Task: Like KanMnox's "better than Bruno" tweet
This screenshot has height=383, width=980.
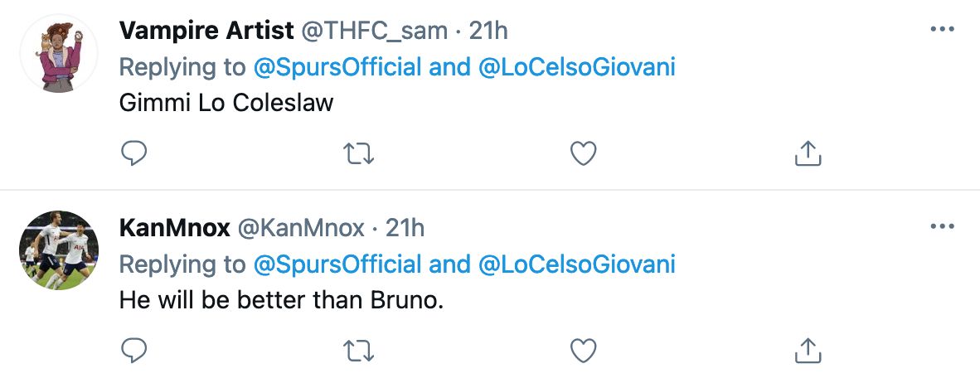Action: coord(585,351)
